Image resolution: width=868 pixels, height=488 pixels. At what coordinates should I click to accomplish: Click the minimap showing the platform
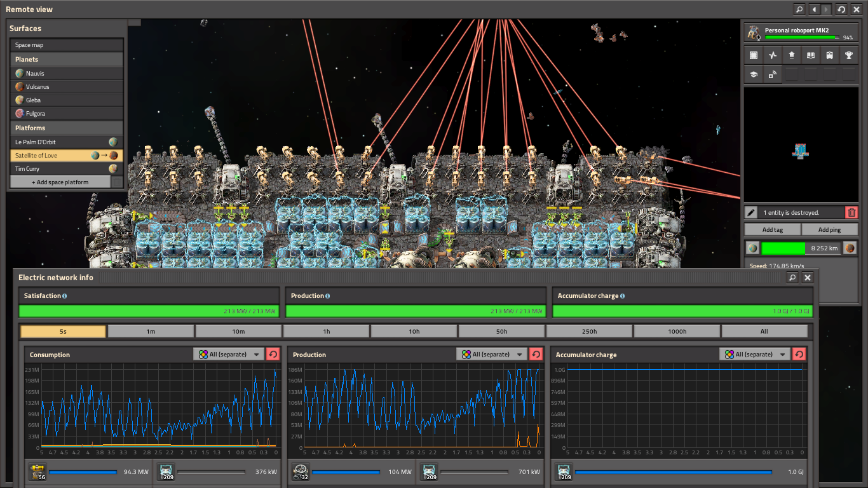801,145
